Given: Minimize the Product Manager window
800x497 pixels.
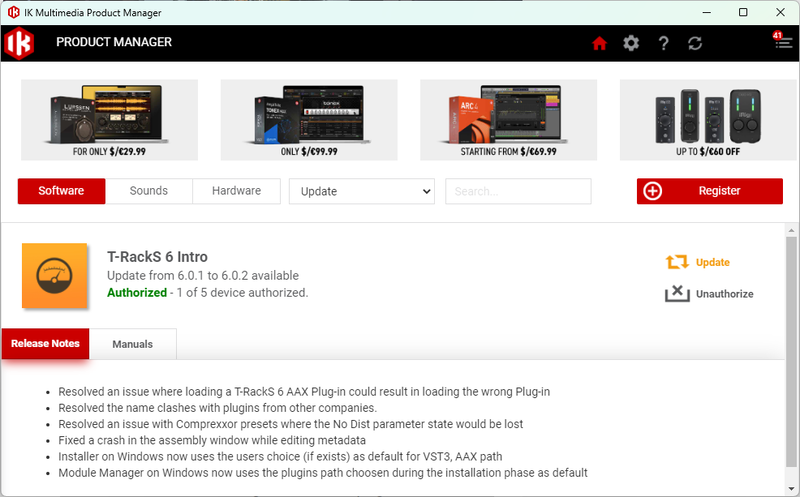Looking at the screenshot, I should click(x=707, y=12).
